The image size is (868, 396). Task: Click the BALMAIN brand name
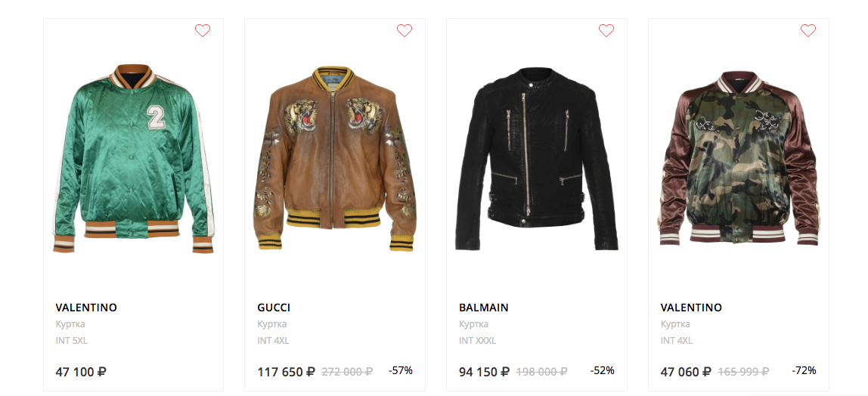[484, 308]
